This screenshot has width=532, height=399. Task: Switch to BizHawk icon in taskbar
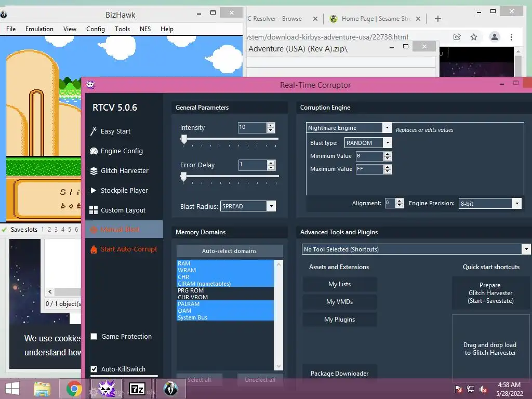point(170,389)
